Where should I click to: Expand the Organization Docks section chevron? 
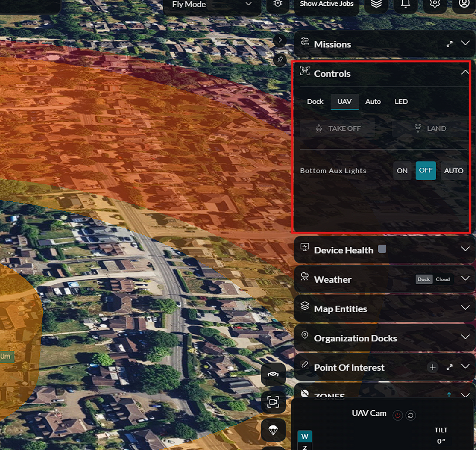tap(465, 337)
